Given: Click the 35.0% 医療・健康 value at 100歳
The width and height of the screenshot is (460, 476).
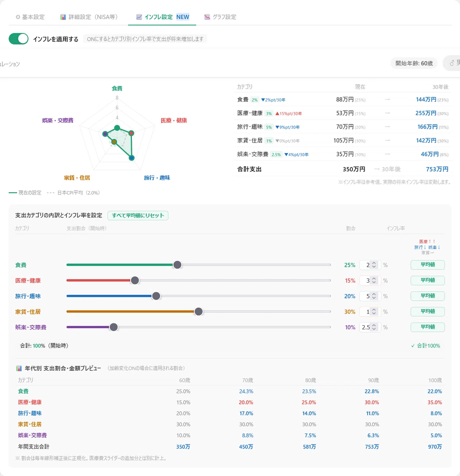Looking at the screenshot, I should [x=435, y=402].
